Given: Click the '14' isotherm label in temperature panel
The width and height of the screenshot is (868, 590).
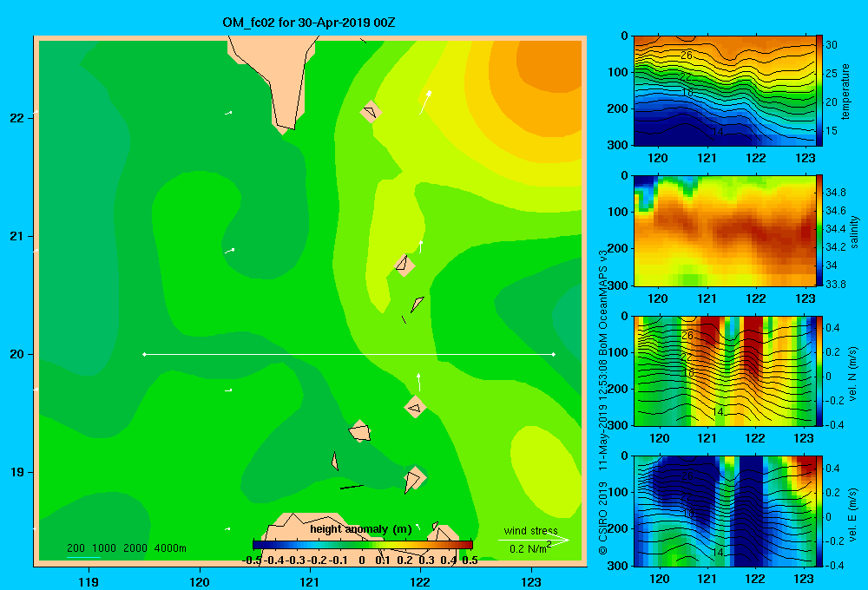Looking at the screenshot, I should click(718, 132).
